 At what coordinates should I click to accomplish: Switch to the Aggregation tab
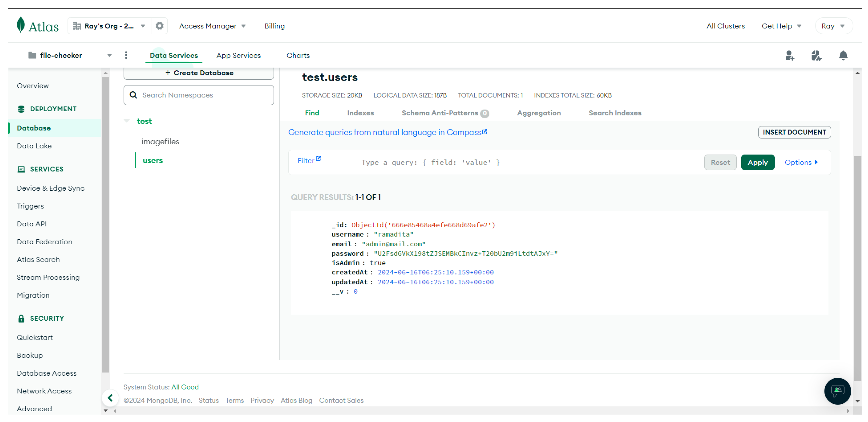[x=539, y=113]
